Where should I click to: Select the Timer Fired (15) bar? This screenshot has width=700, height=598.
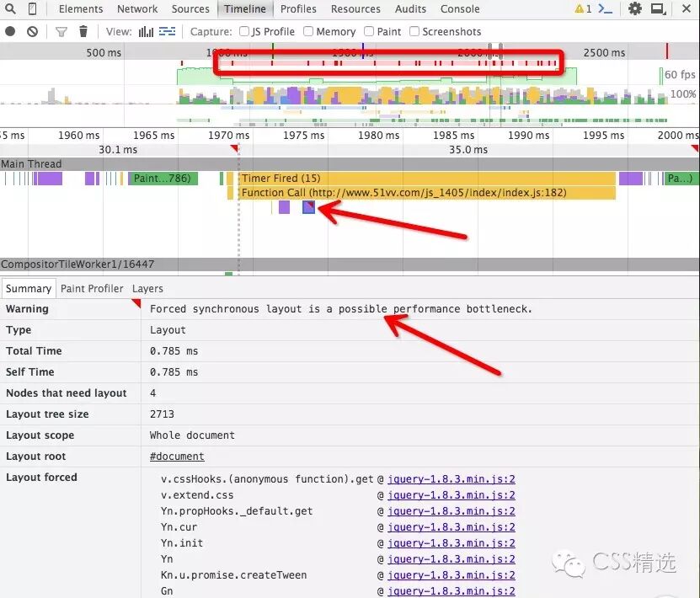(x=427, y=179)
